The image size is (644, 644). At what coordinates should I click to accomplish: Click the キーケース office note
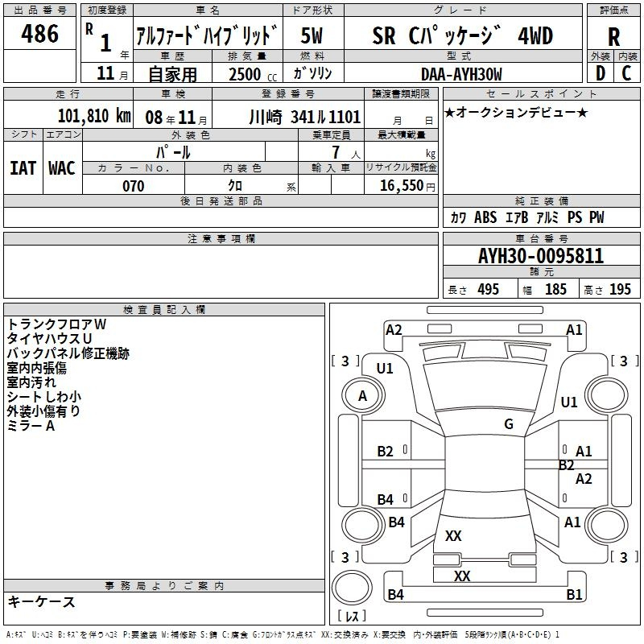click(41, 601)
